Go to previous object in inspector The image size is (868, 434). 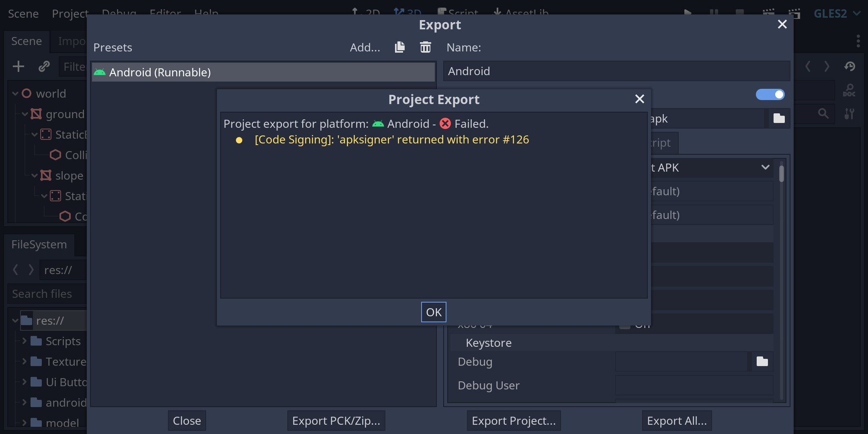[808, 66]
